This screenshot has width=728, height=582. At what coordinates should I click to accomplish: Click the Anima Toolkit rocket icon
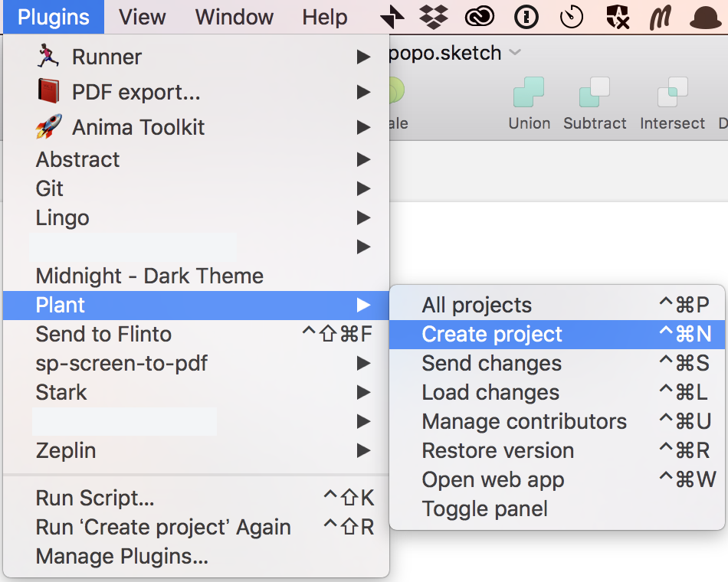point(48,126)
